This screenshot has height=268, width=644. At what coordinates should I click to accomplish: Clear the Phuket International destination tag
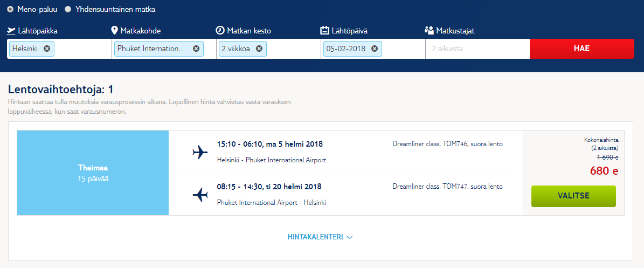pos(196,49)
